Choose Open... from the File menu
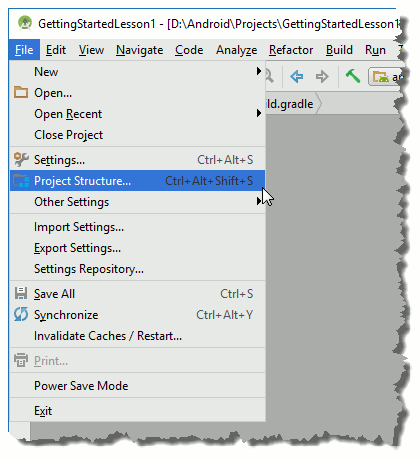Viewport: 420px width, 459px height. 137,93
